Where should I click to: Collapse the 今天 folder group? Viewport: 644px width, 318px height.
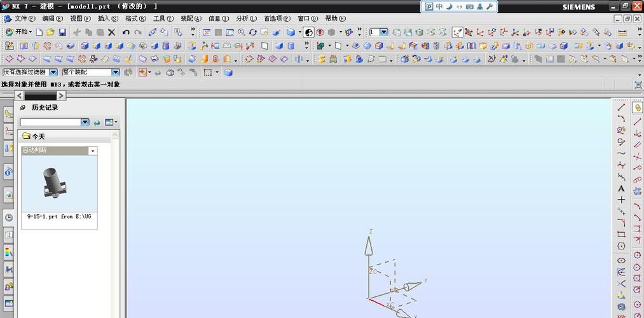[x=27, y=136]
